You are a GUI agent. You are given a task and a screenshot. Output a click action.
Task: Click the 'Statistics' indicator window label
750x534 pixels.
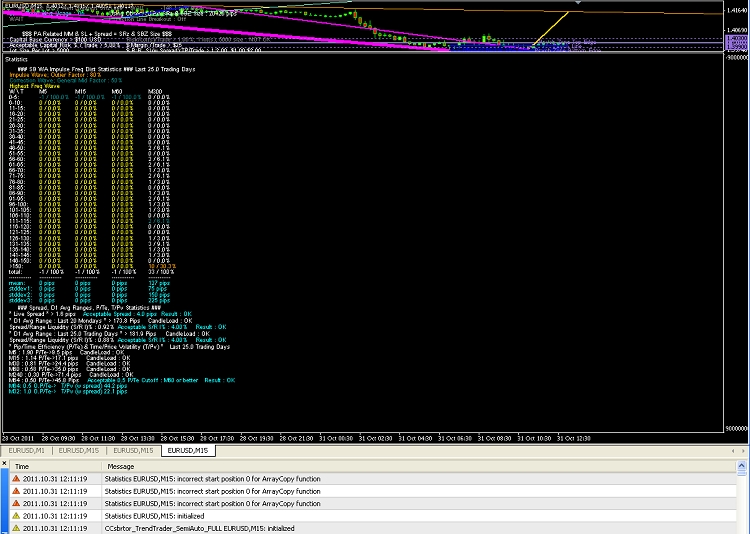click(16, 59)
